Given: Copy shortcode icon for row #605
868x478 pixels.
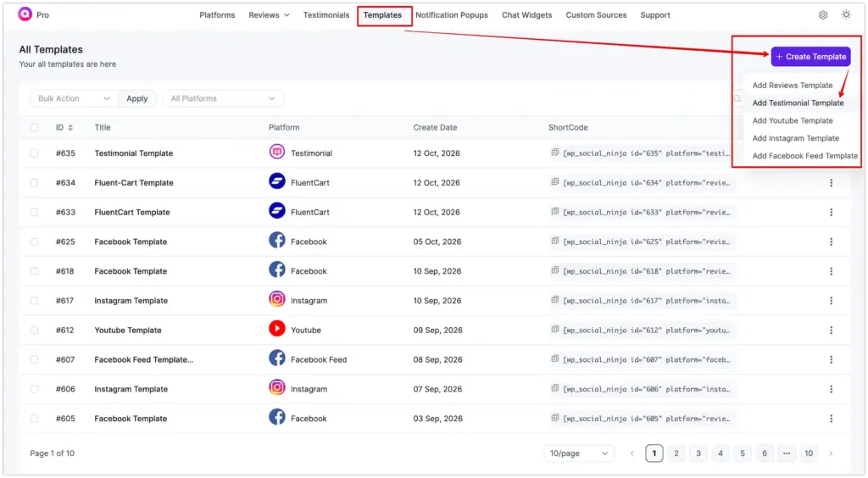Looking at the screenshot, I should (554, 418).
